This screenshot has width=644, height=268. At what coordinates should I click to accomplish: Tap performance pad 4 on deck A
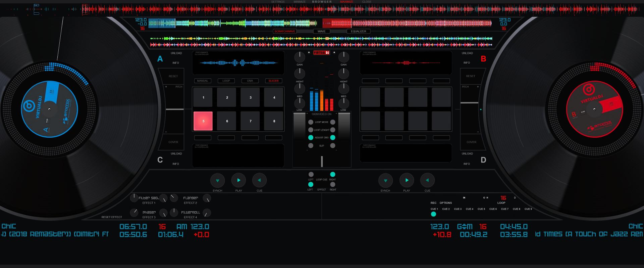tap(274, 97)
